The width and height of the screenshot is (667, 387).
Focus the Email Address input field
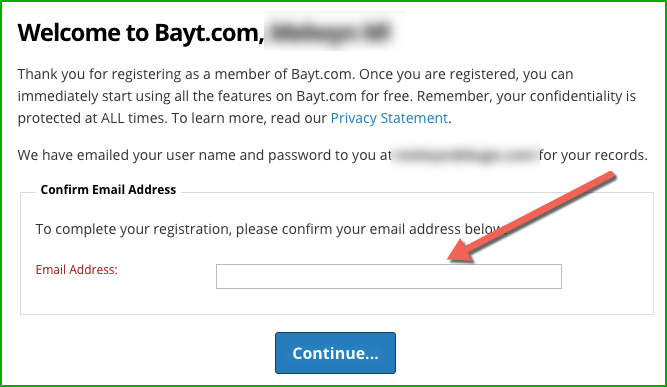pos(389,276)
